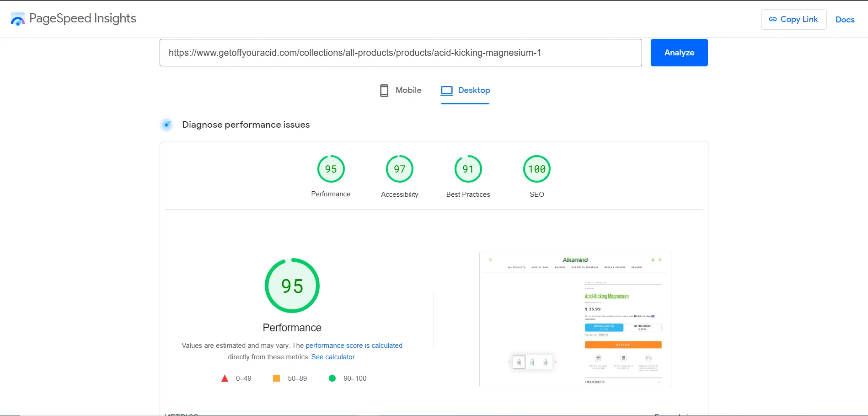The image size is (868, 416).
Task: Click the Performance label under the top gauge
Action: (x=331, y=194)
